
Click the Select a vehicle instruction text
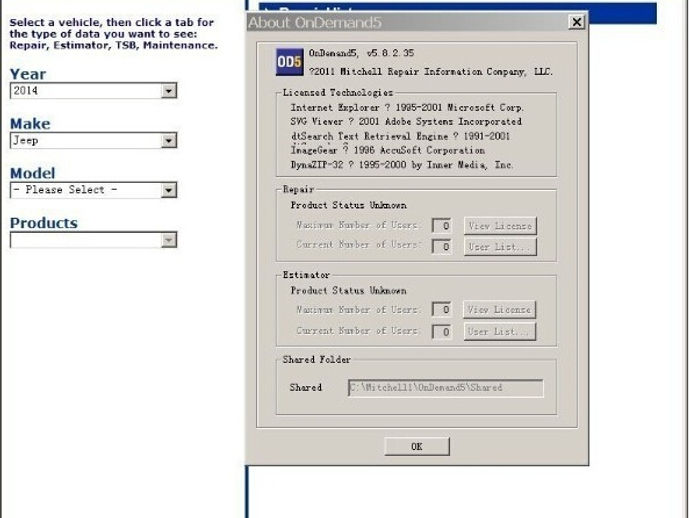(113, 34)
